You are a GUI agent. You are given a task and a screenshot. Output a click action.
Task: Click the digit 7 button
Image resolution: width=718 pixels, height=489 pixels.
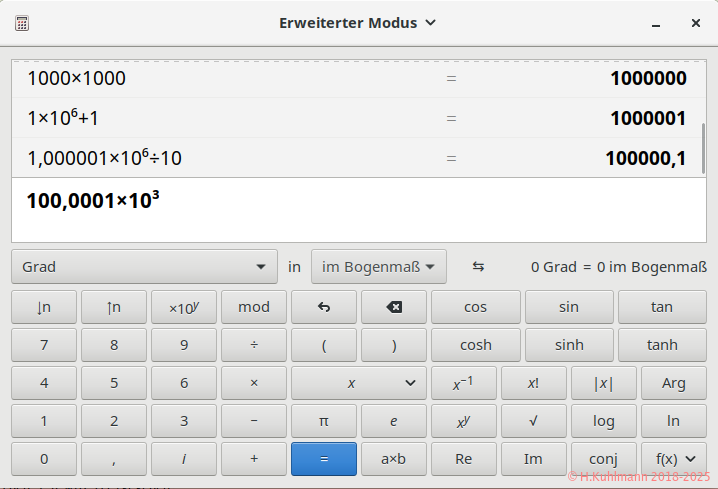44,345
